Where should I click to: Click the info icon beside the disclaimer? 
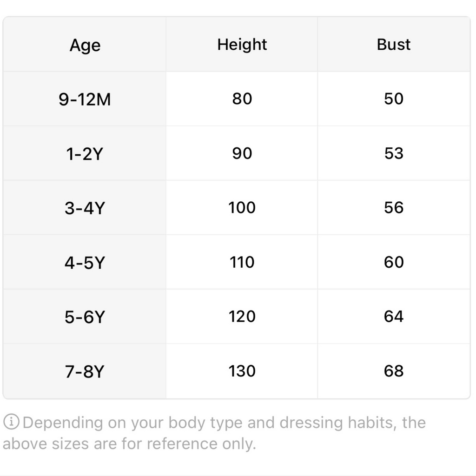click(12, 423)
